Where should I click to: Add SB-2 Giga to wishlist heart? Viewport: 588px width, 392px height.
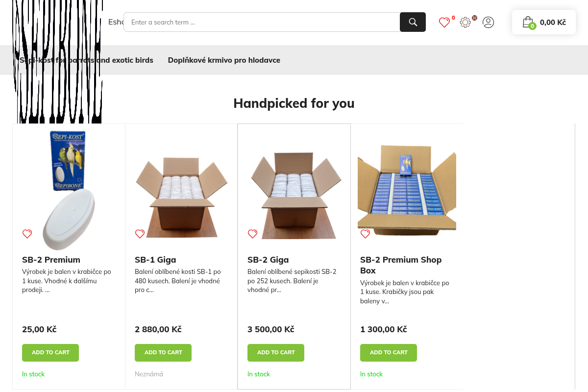click(253, 234)
